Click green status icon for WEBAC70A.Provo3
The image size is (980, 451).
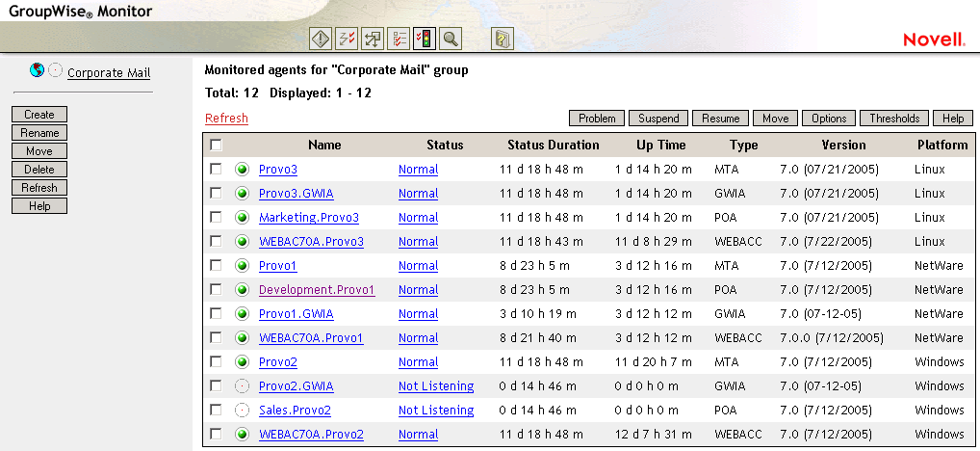point(242,242)
